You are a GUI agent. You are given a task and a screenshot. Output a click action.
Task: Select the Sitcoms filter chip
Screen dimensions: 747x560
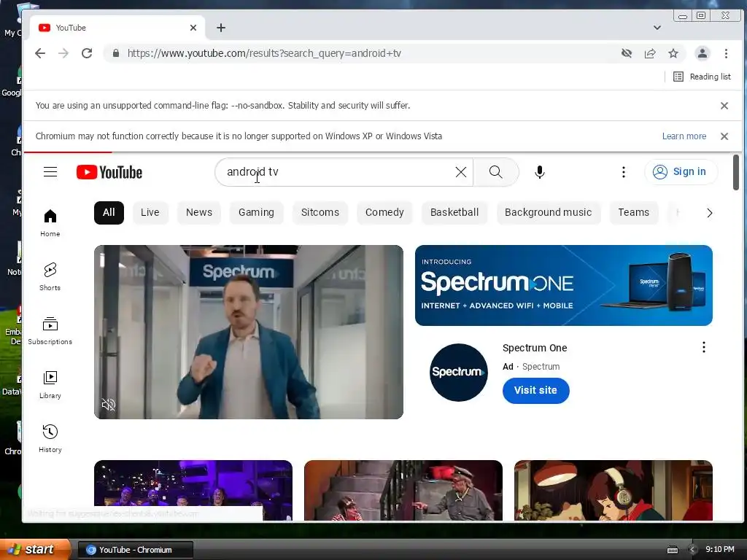320,212
